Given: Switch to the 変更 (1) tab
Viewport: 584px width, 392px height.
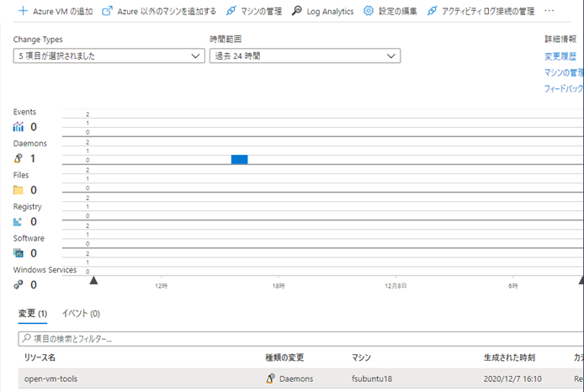Looking at the screenshot, I should point(33,314).
